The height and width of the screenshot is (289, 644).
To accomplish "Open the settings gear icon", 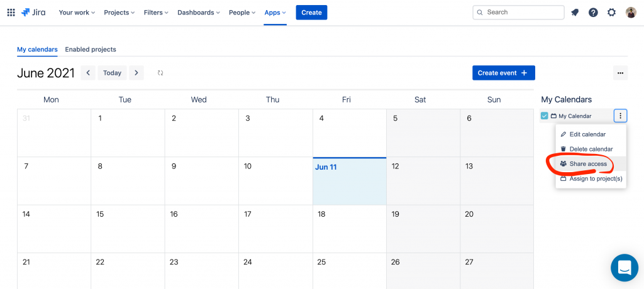I will pos(611,13).
